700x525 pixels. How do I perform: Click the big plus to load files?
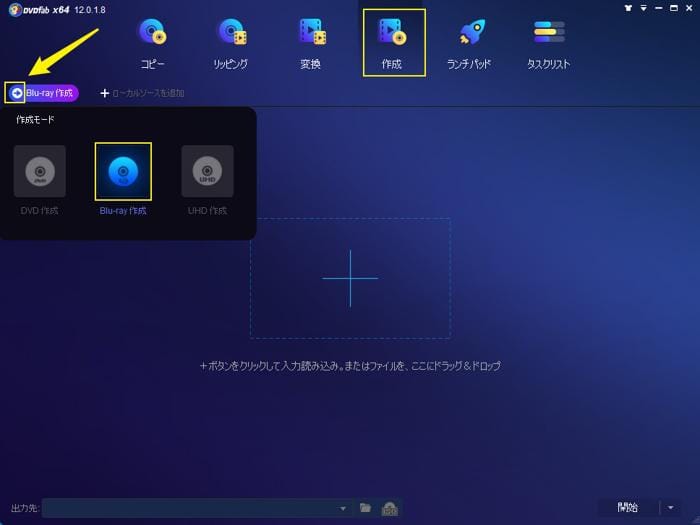(350, 278)
